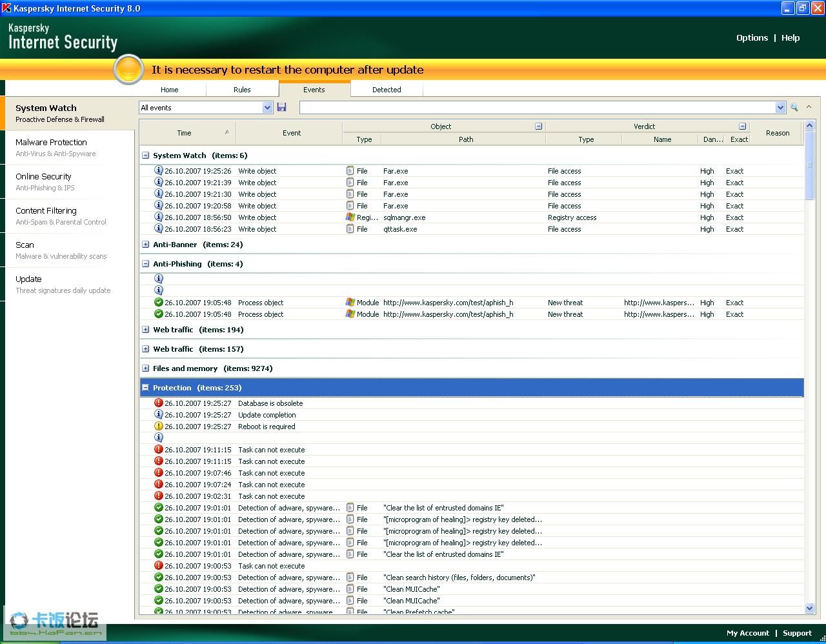Screen dimensions: 826x644
Task: Click the info icon beside Update completion
Action: (159, 415)
